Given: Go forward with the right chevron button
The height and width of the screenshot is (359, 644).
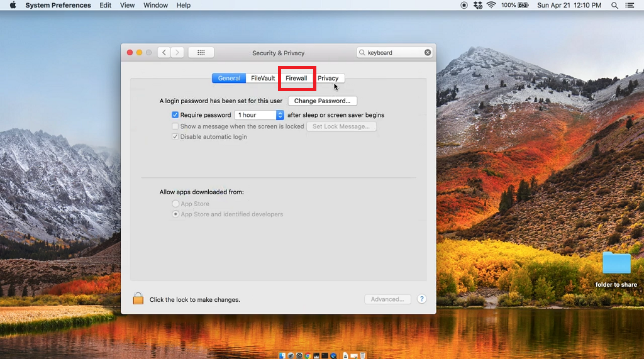Looking at the screenshot, I should pyautogui.click(x=177, y=53).
